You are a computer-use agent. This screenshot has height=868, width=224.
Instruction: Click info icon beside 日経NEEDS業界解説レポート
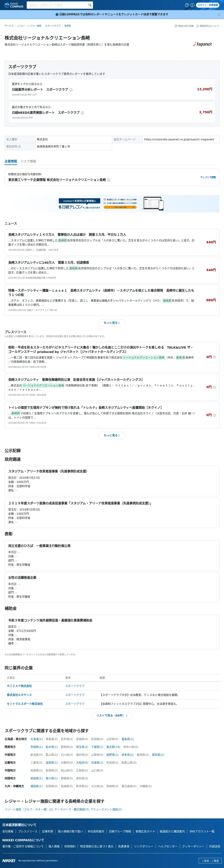pyautogui.click(x=83, y=113)
